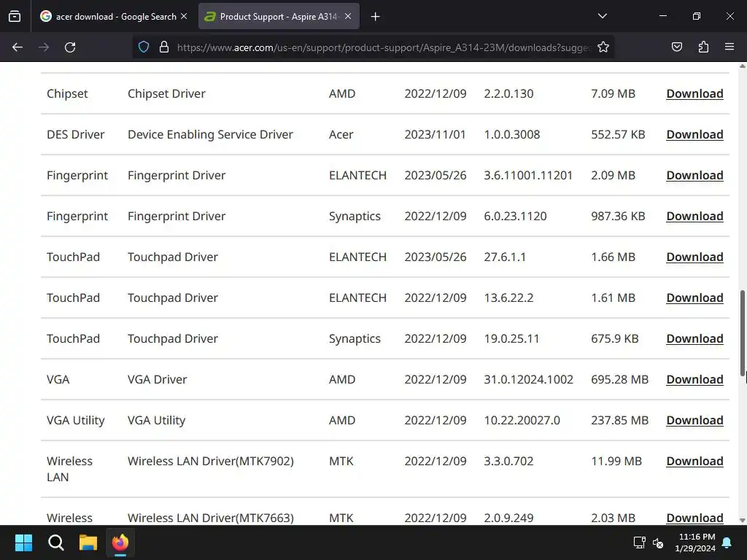Click version text '3.6.11001.11201'
747x560 pixels.
click(528, 176)
